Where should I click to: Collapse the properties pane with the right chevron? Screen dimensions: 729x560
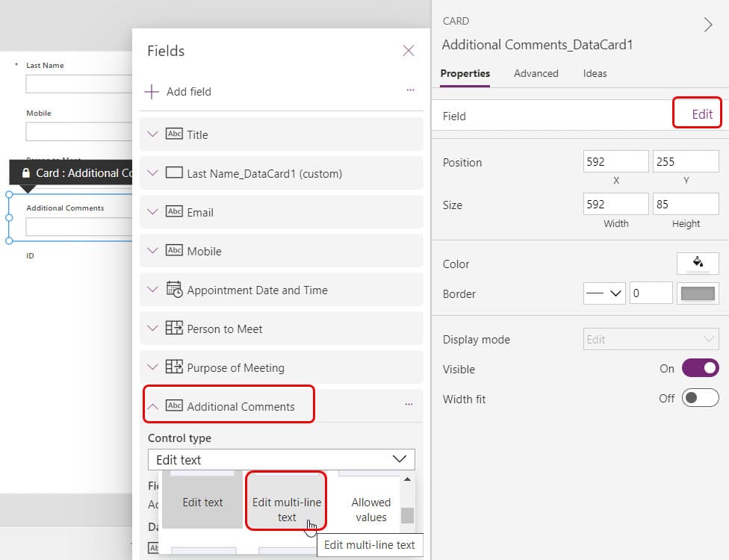[707, 25]
